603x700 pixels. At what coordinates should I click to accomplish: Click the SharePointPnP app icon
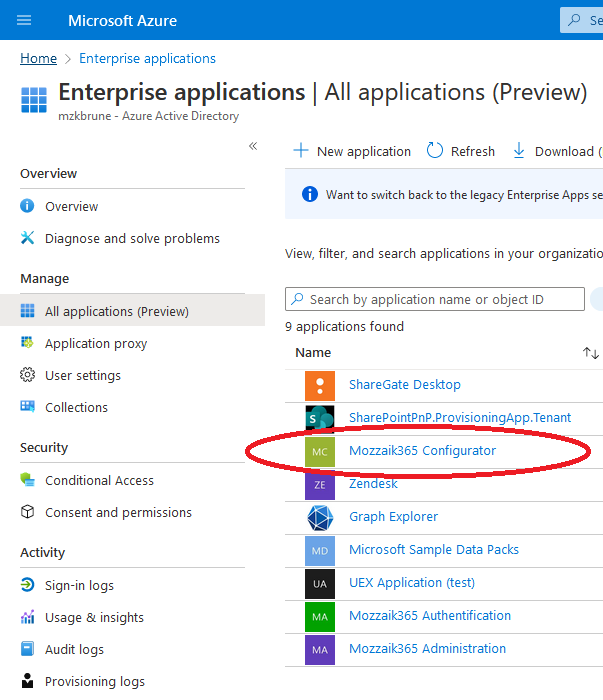coord(320,419)
